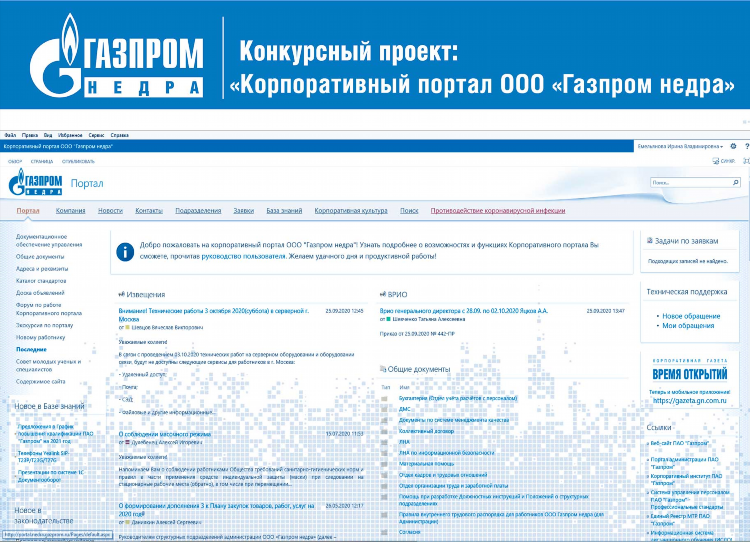The width and height of the screenshot is (750, 542).
Task: Open the Вид menu in the browser
Action: pos(48,135)
